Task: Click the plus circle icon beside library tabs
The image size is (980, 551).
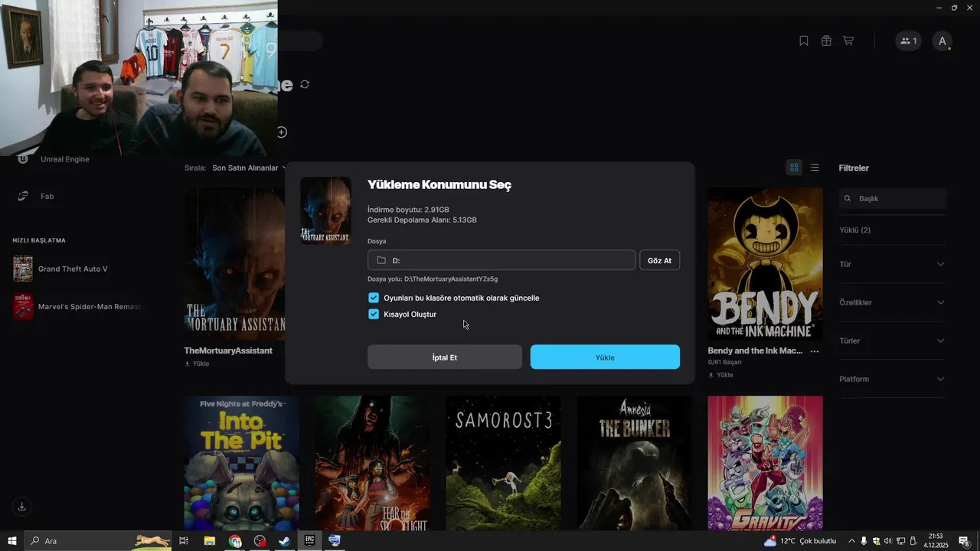Action: (282, 132)
